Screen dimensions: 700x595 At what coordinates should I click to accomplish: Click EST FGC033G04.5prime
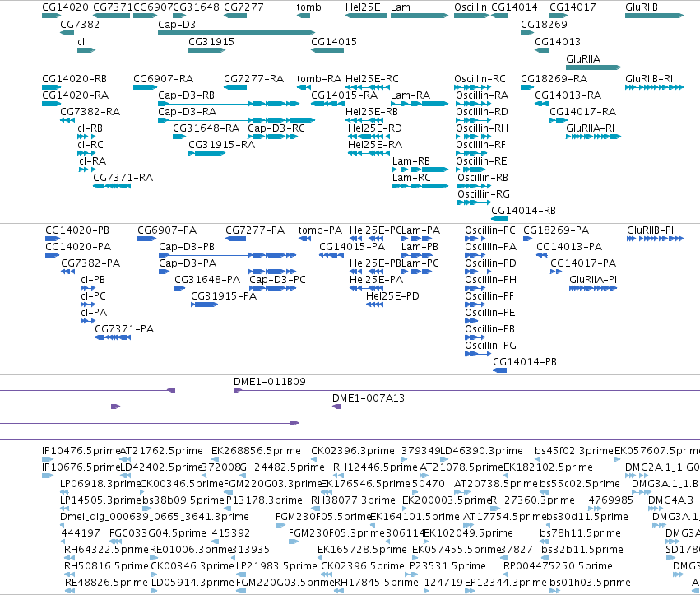pyautogui.click(x=114, y=542)
